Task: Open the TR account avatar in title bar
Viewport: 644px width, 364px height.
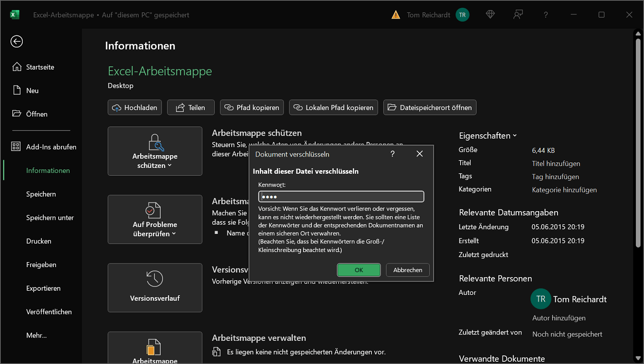Action: (x=462, y=15)
